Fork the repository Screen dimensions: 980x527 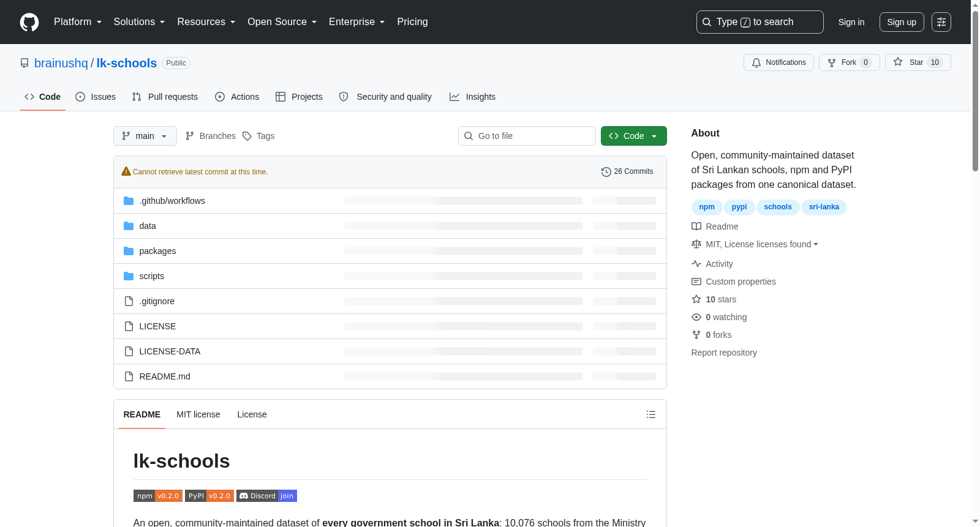pyautogui.click(x=849, y=62)
